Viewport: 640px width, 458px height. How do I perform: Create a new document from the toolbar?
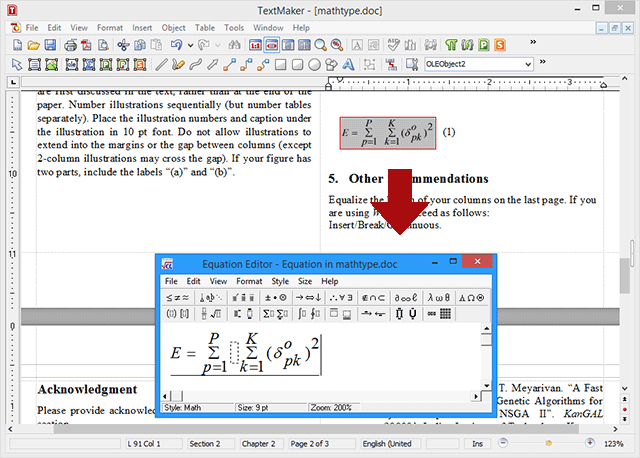17,45
